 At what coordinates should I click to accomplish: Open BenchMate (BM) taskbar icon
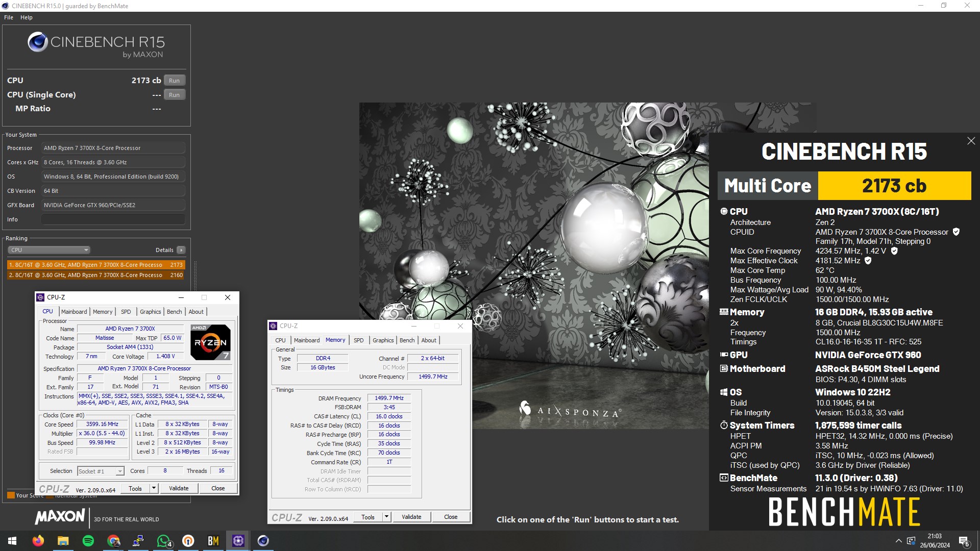[213, 541]
